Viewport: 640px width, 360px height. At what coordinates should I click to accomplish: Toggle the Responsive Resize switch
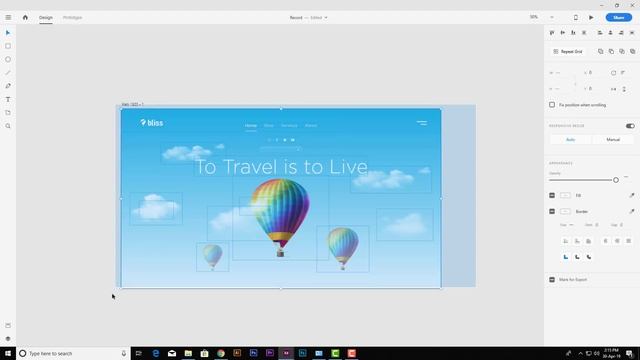point(630,126)
